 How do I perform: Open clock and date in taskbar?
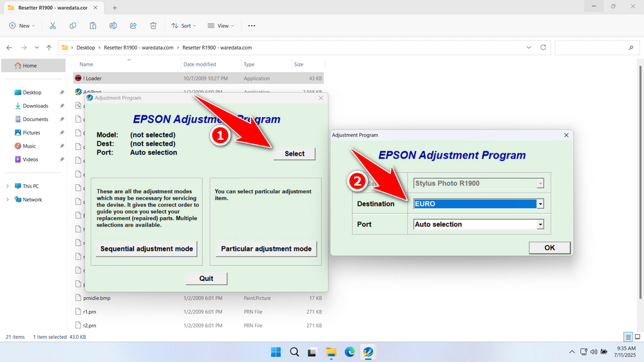point(625,352)
